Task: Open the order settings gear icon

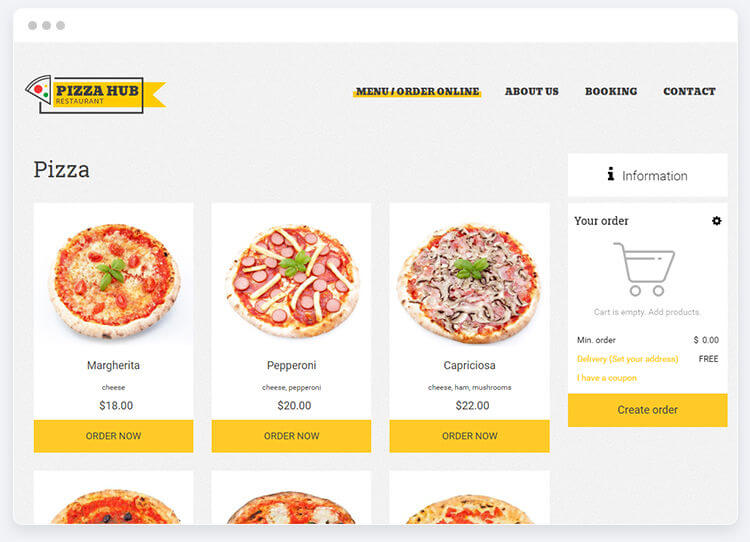Action: tap(716, 221)
